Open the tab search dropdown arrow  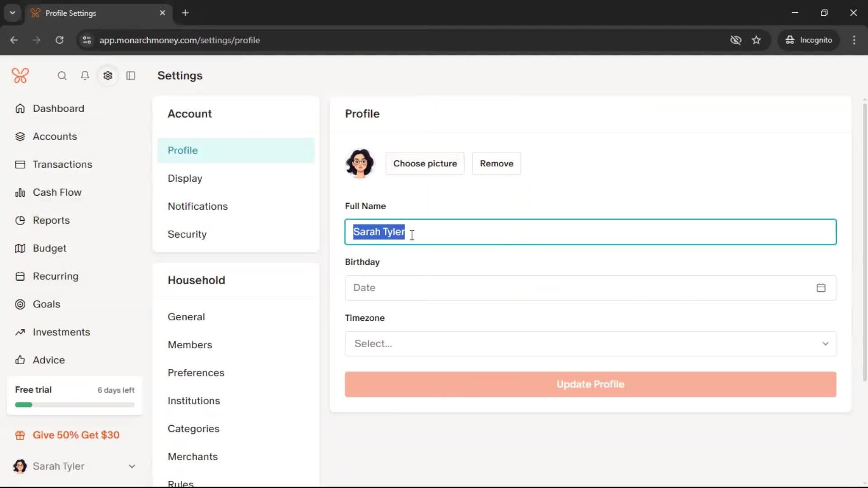[x=13, y=13]
